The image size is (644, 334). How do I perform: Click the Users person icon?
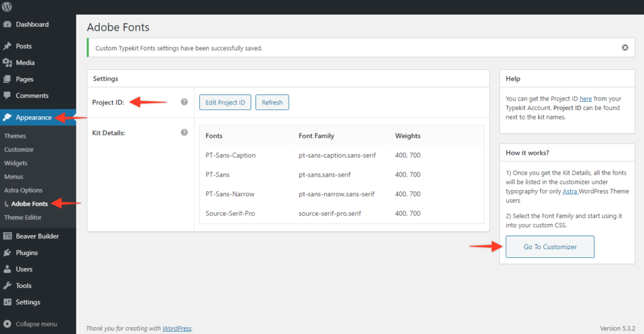[8, 269]
